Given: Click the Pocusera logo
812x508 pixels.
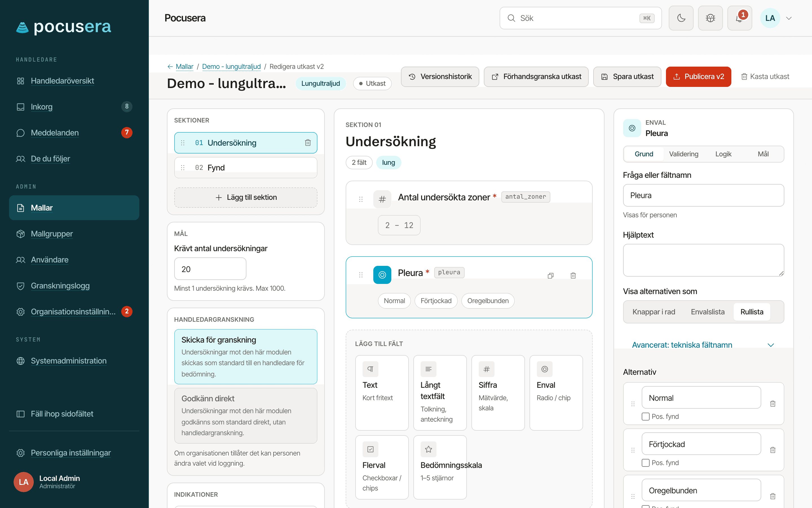Looking at the screenshot, I should (64, 27).
